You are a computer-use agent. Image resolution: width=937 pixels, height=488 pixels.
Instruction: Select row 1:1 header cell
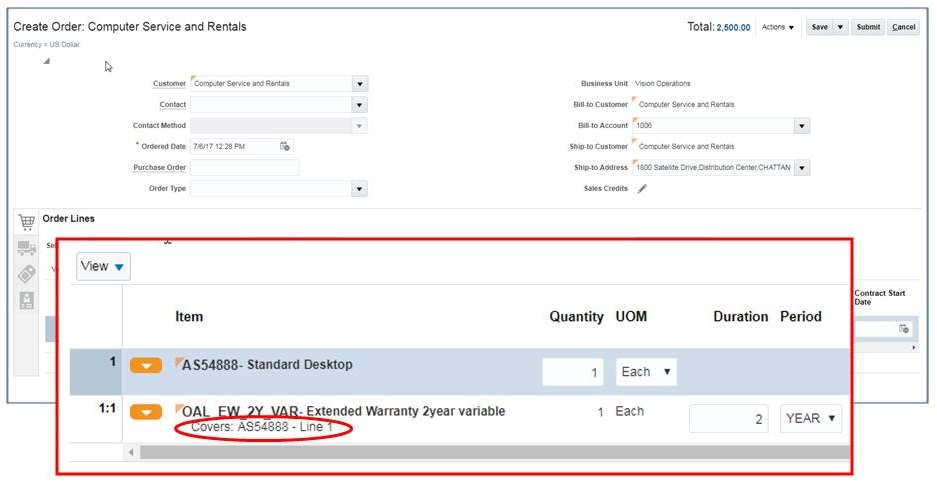pyautogui.click(x=96, y=418)
